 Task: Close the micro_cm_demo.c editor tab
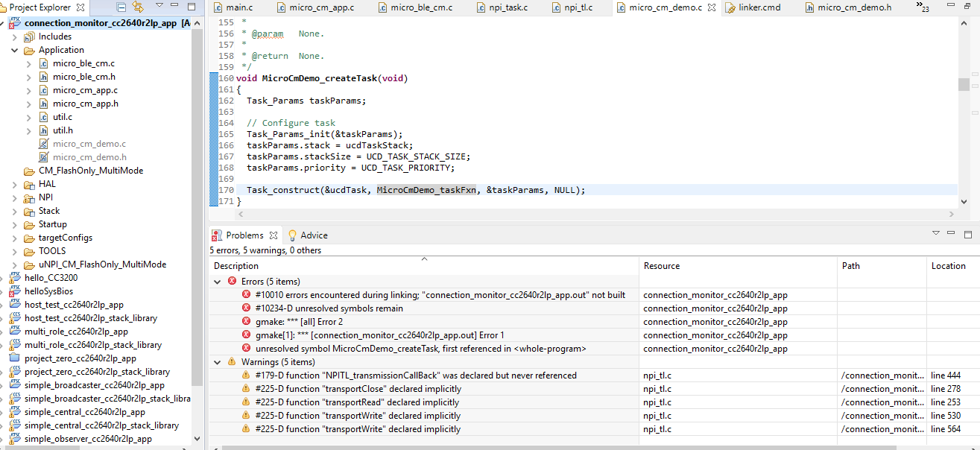(x=712, y=7)
